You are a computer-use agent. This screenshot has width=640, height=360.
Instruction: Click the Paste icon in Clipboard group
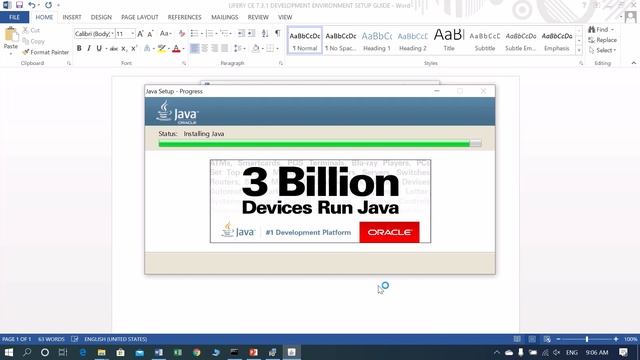(x=11, y=34)
